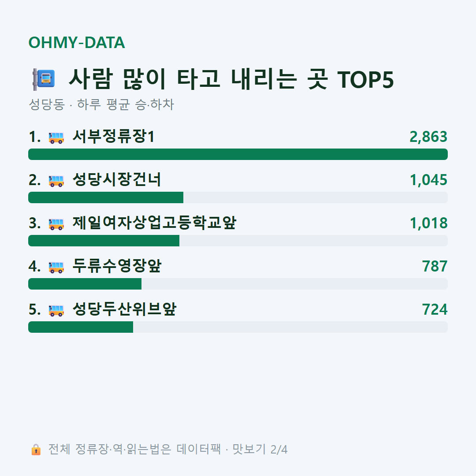
Task: Click the progress bar under 성당시장건너
Action: (x=238, y=197)
